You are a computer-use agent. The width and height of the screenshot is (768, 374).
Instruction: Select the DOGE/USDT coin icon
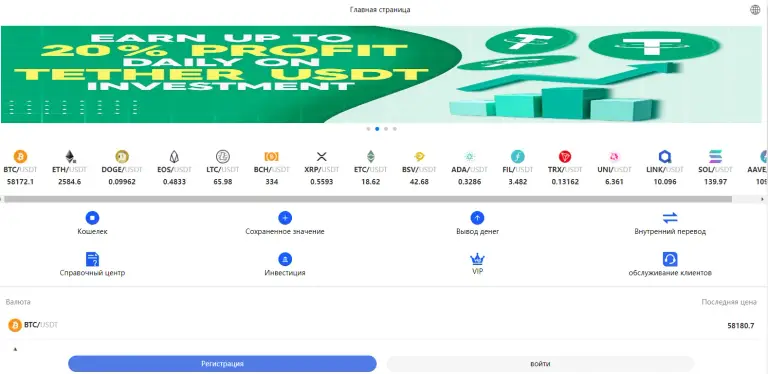coord(122,157)
